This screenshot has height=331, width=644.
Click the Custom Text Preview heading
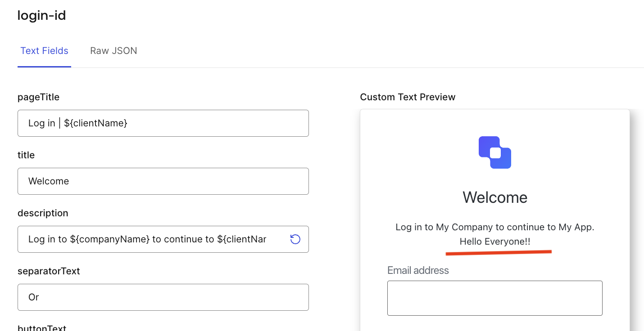click(x=408, y=97)
